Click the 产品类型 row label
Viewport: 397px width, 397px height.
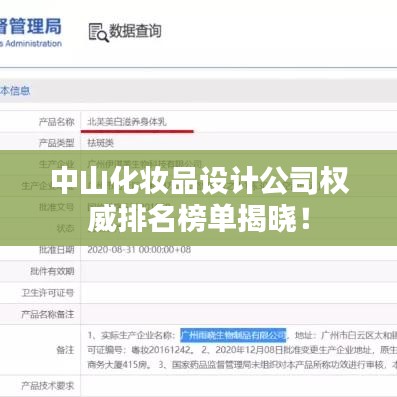coord(56,143)
